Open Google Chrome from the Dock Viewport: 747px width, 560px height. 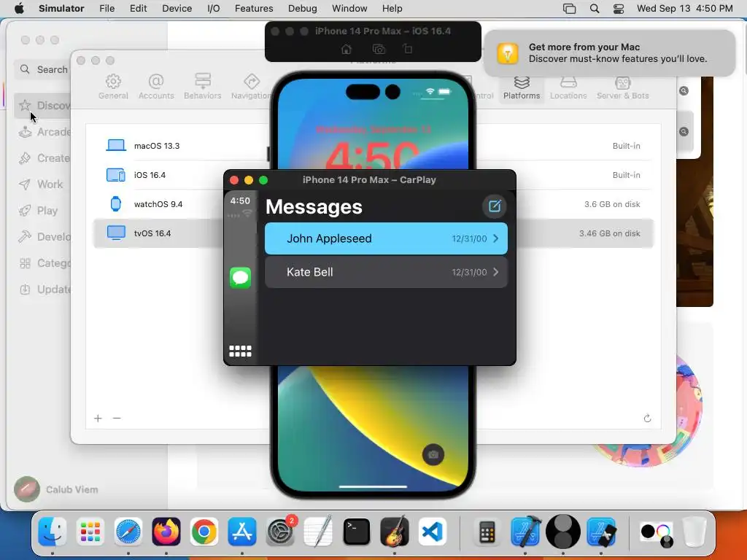pos(204,532)
